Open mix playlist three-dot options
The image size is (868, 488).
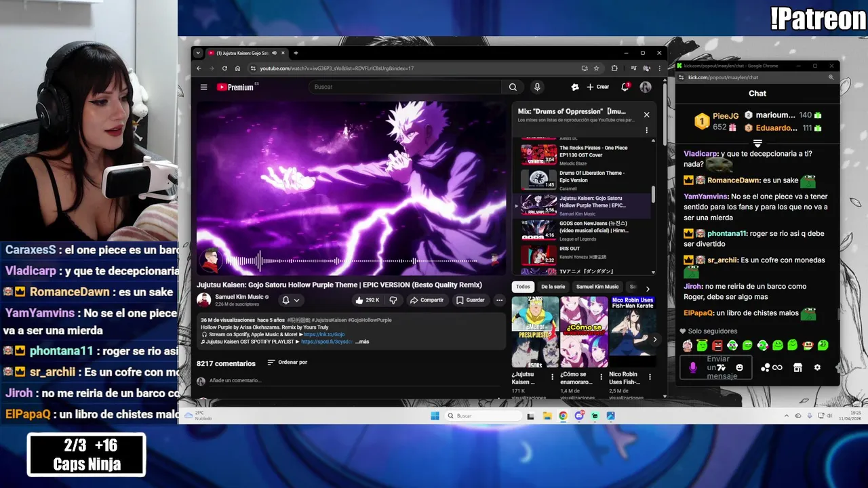click(646, 130)
